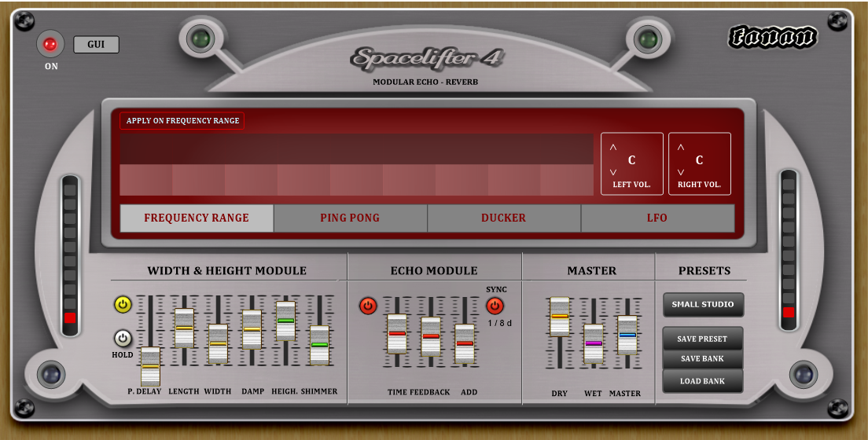Toggle the red ON power LED
Viewport: 868px width, 440px height.
click(x=50, y=45)
